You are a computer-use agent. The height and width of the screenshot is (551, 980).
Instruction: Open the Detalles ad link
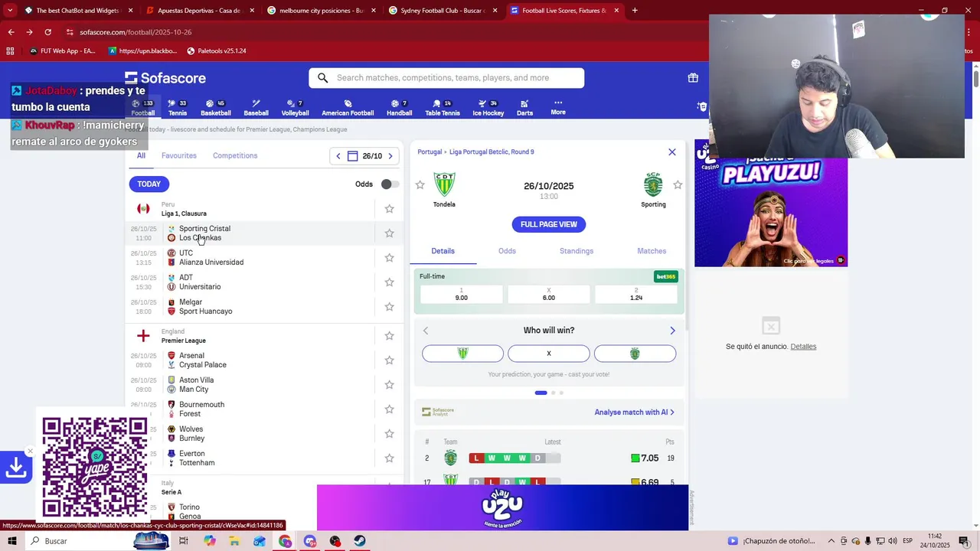803,347
